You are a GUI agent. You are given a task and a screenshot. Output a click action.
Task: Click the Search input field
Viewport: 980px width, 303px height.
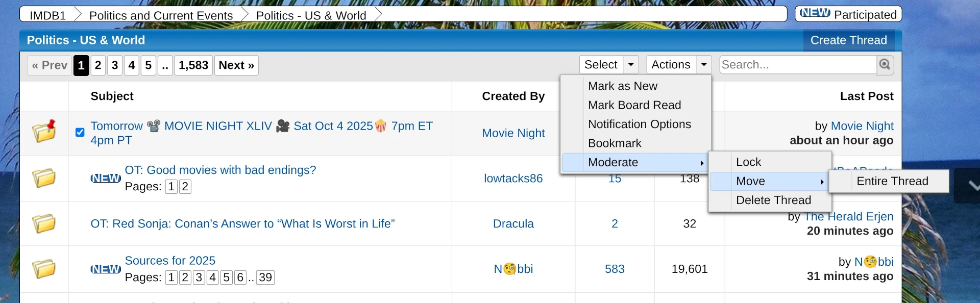click(x=797, y=65)
